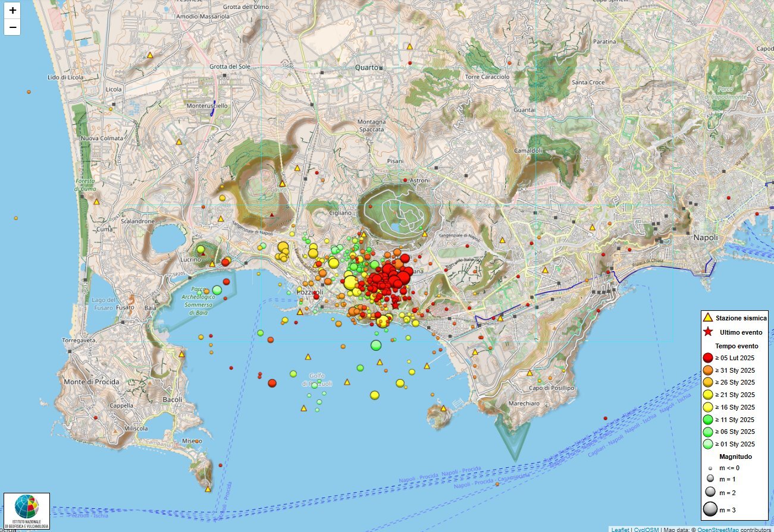774x532 pixels.
Task: Click the 'Astroni' place label
Action: tap(419, 180)
